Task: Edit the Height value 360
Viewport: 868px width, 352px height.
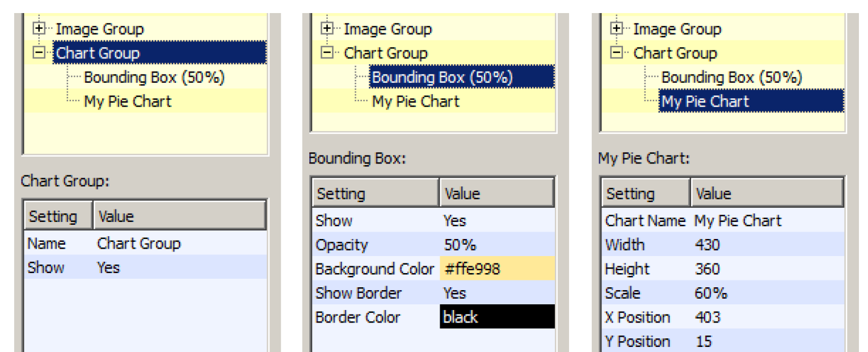Action: pyautogui.click(x=707, y=269)
